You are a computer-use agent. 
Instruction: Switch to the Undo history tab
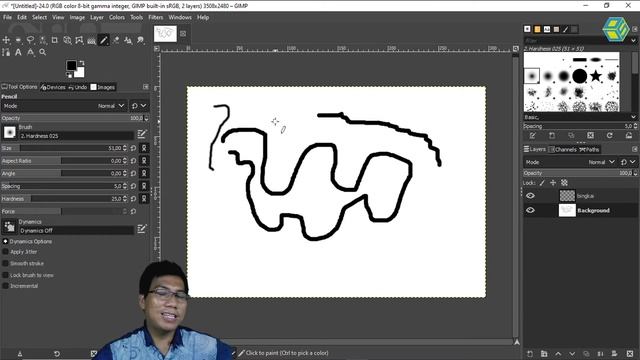coord(78,87)
